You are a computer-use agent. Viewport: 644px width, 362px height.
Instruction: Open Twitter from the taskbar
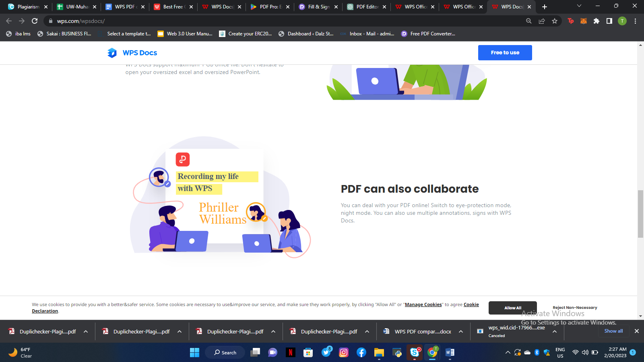pyautogui.click(x=326, y=352)
